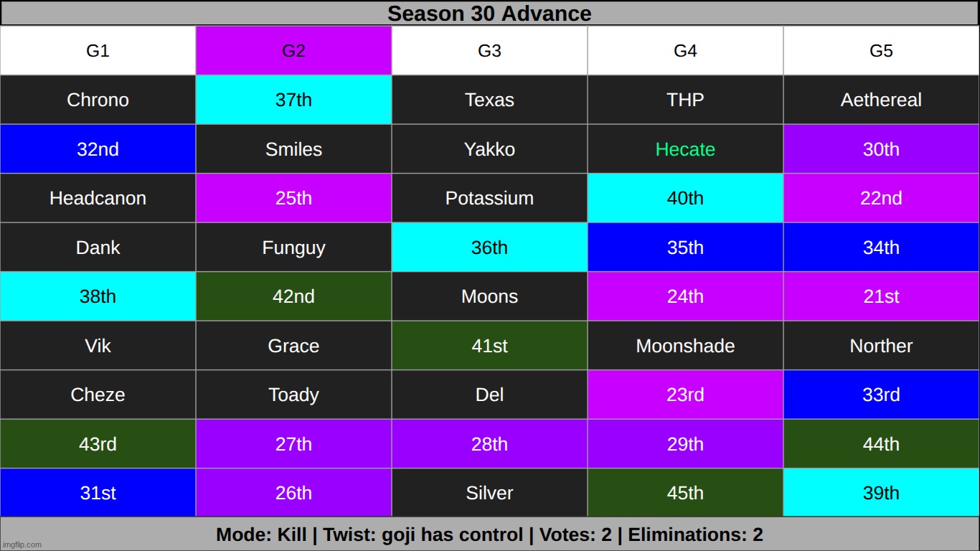Click the green 41st cell in G3
The width and height of the screenshot is (980, 551).
pyautogui.click(x=489, y=346)
